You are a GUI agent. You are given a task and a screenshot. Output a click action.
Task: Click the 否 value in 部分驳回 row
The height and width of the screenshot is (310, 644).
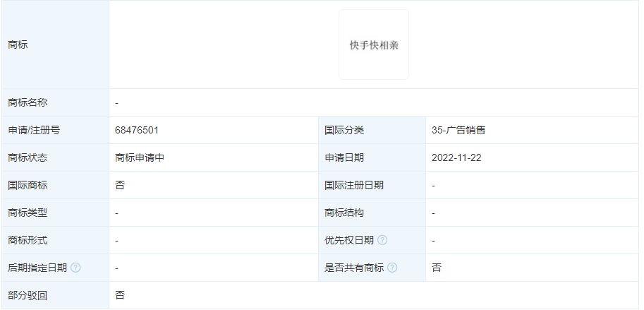tap(120, 295)
